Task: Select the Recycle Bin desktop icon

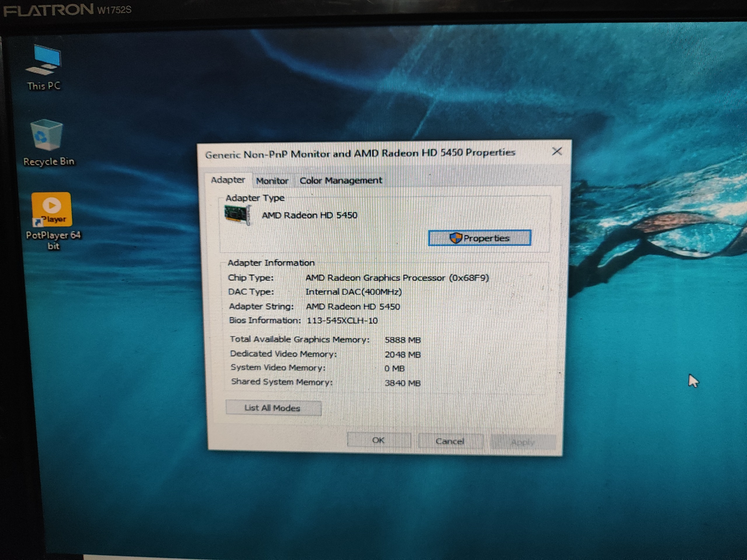Action: (x=48, y=143)
